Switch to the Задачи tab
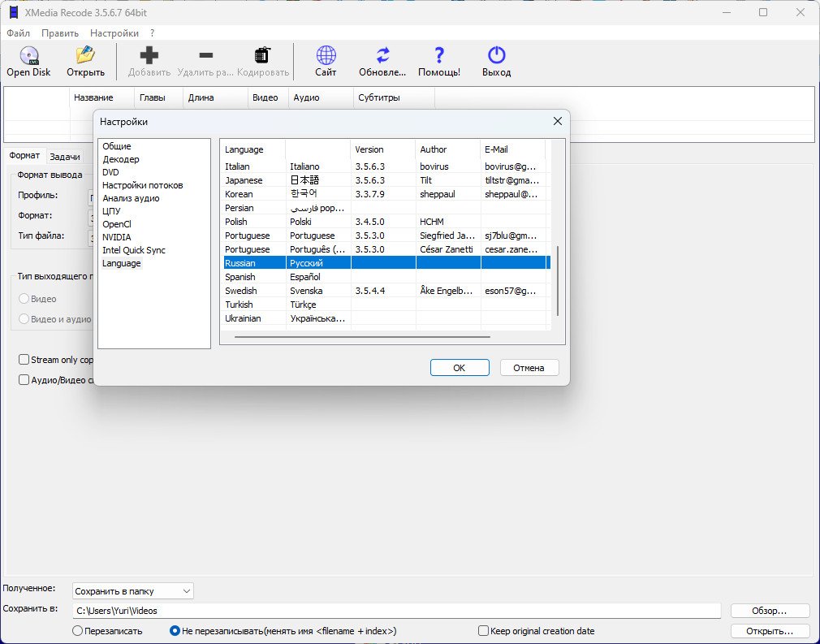The height and width of the screenshot is (644, 820). coord(65,157)
